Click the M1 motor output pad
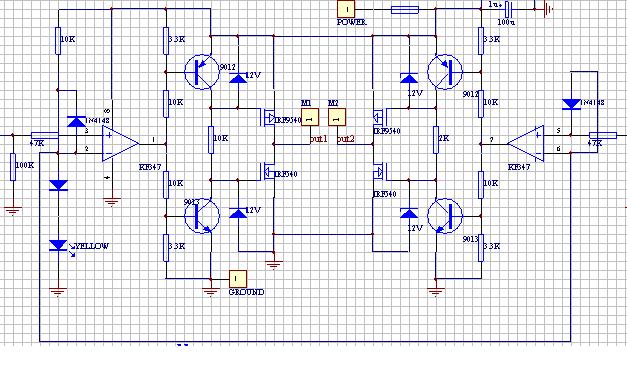627x384 pixels. 310,117
